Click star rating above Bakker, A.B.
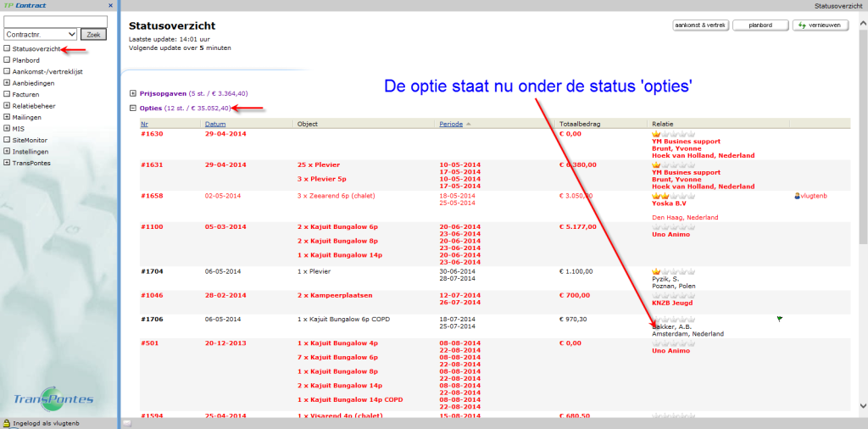The width and height of the screenshot is (868, 429). (x=671, y=318)
